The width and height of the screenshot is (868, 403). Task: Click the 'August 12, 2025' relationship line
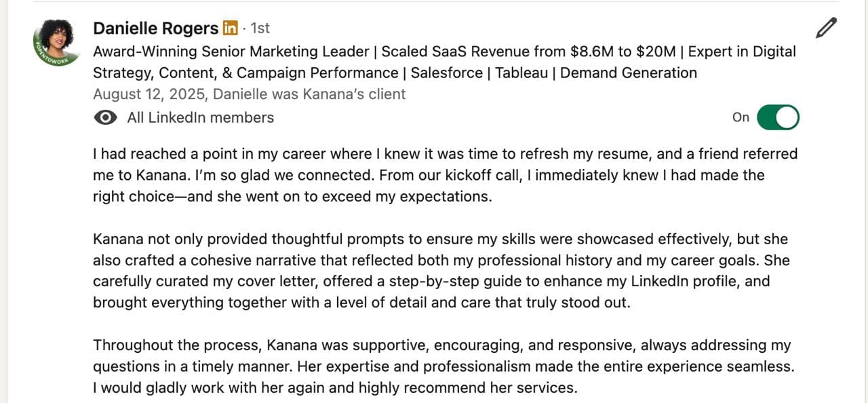(249, 94)
